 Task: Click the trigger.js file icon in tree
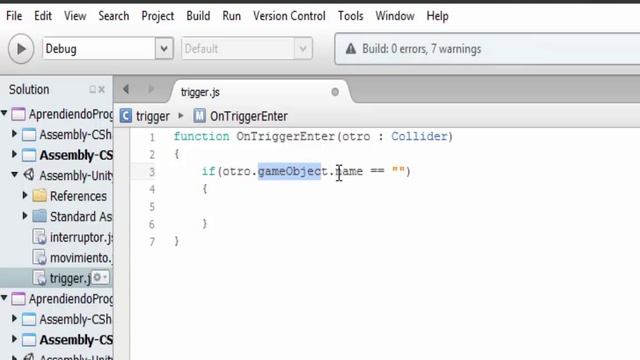[x=40, y=278]
